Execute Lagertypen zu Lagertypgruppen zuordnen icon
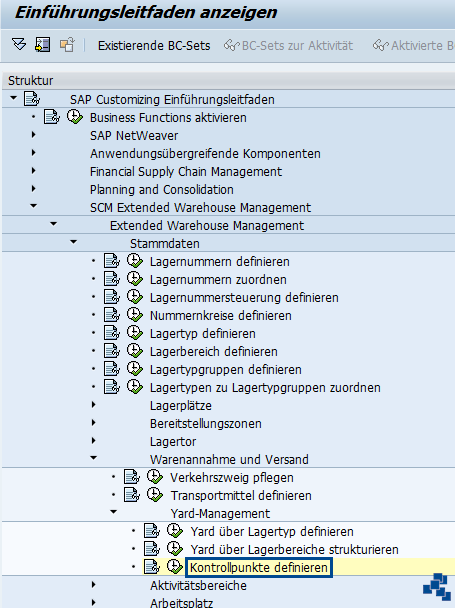 (135, 387)
